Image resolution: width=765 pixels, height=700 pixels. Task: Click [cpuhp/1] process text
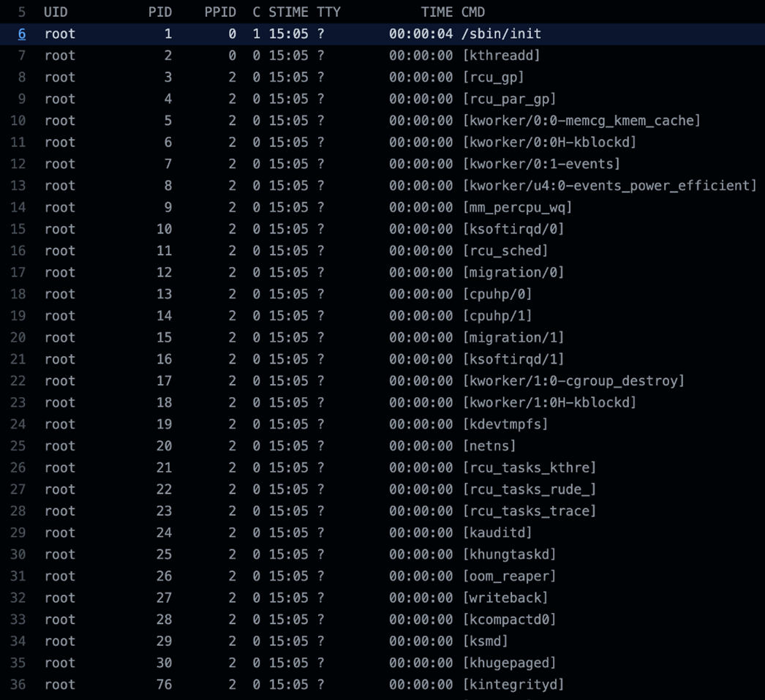(x=497, y=315)
